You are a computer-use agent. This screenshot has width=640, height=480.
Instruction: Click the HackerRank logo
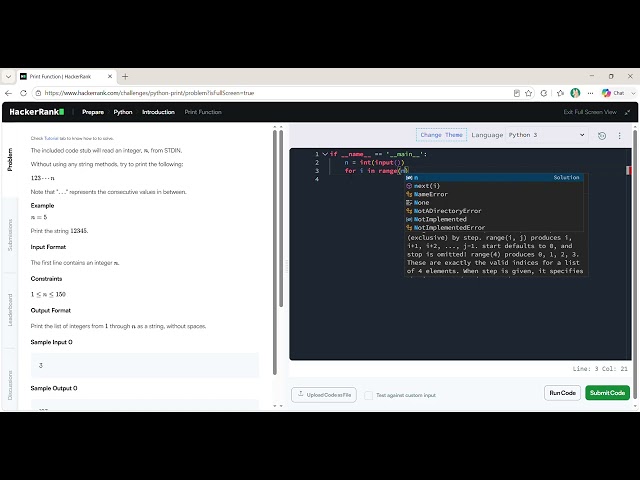(x=37, y=112)
